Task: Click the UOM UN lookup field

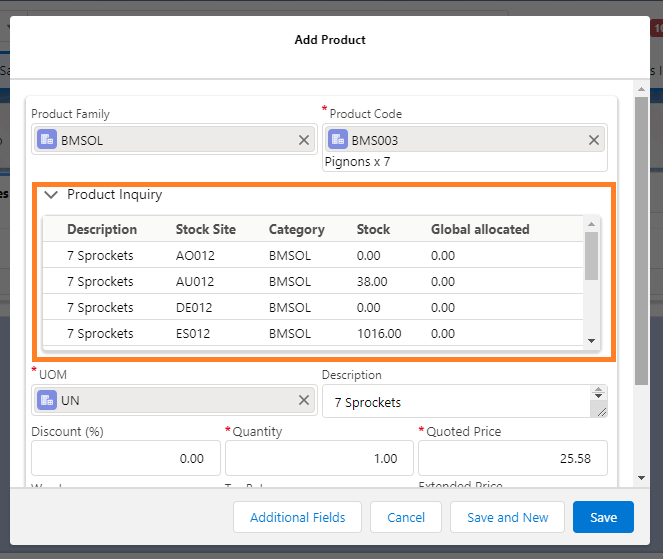Action: (x=174, y=400)
